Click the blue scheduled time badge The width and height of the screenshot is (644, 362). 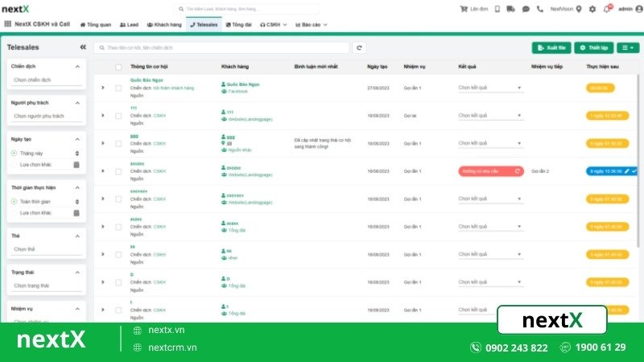[x=612, y=171]
